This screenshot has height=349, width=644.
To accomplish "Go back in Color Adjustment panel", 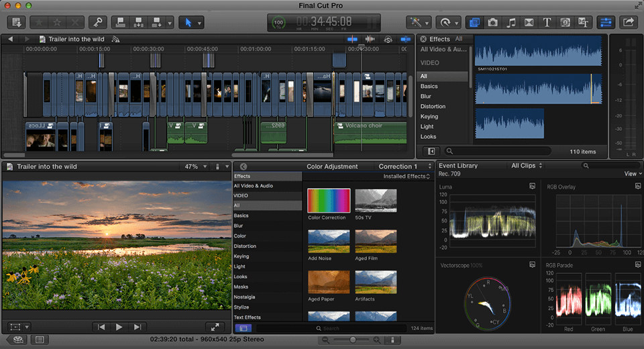I will click(243, 166).
